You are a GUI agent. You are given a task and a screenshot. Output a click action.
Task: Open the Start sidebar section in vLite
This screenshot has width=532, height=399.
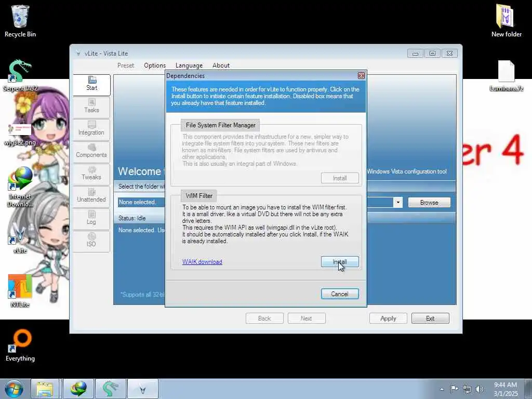[91, 85]
